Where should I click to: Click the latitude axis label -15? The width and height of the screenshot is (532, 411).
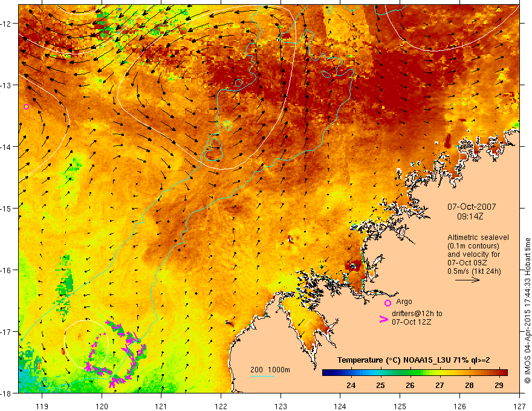[7, 208]
